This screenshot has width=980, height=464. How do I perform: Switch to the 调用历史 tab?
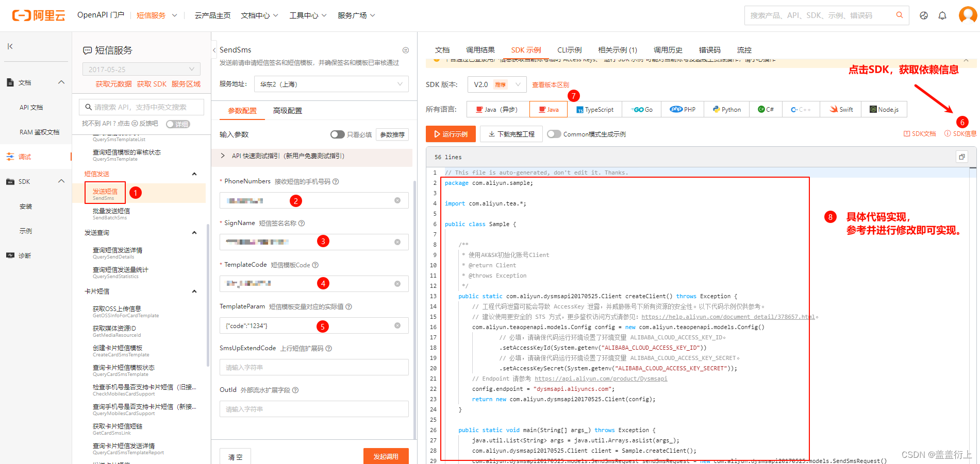click(668, 50)
